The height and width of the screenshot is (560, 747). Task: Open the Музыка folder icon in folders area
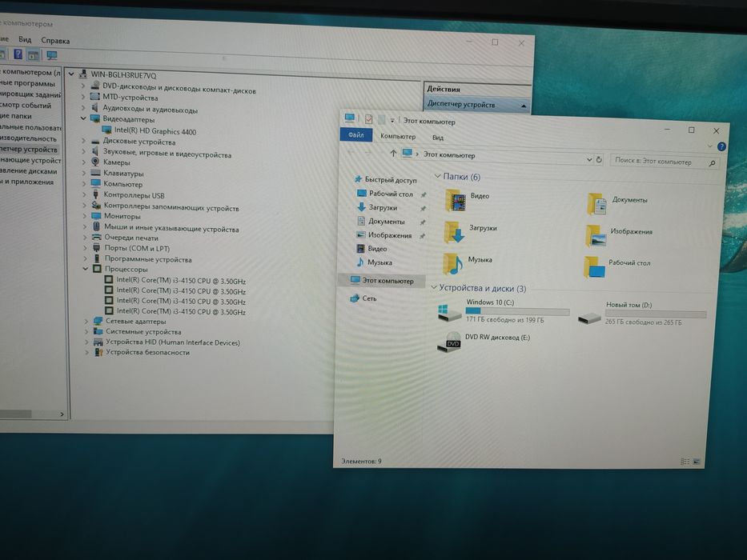coord(452,264)
